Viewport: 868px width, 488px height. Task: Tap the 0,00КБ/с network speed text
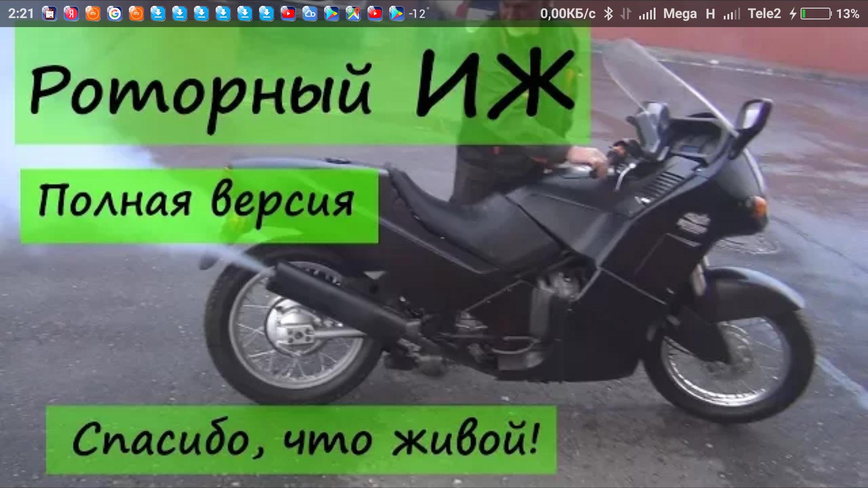pos(568,14)
